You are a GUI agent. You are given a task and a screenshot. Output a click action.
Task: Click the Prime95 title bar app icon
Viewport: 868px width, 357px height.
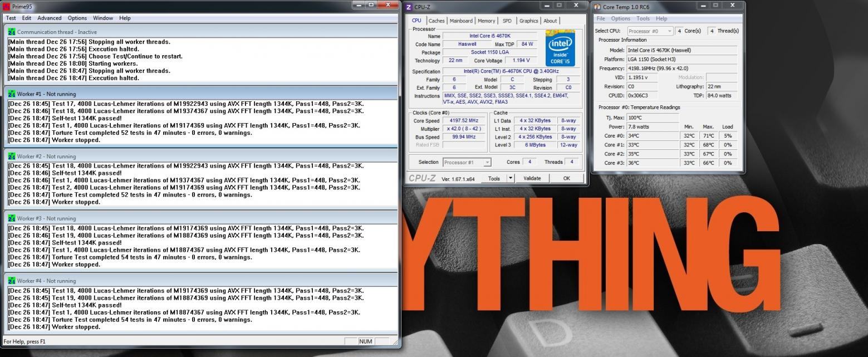6,7
